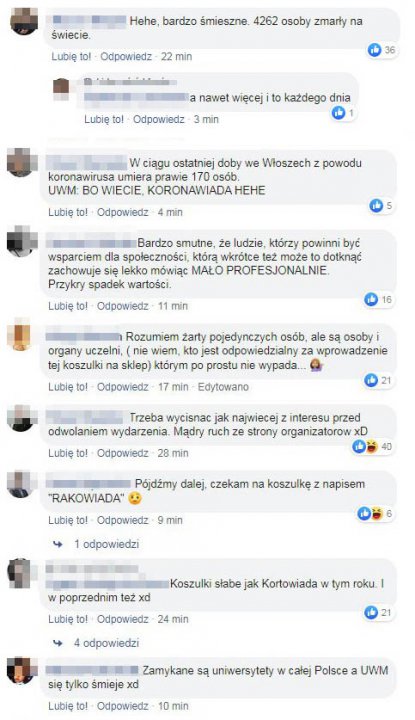Click avatar next to 'Rozumiem żarty' comment
Screen dimensions: 415x720
pyautogui.click(x=22, y=336)
